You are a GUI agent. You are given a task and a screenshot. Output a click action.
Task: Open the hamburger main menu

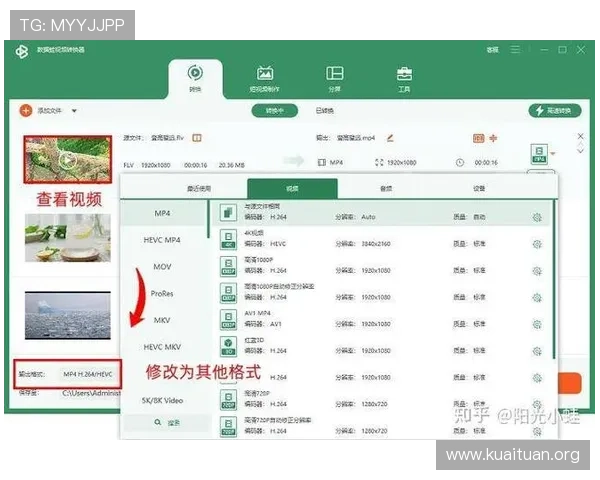[x=515, y=50]
